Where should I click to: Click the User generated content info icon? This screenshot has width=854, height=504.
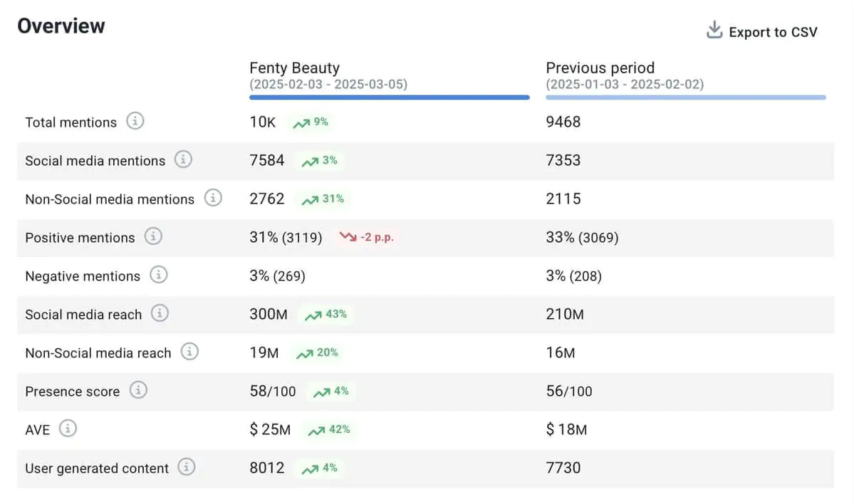[x=187, y=467]
